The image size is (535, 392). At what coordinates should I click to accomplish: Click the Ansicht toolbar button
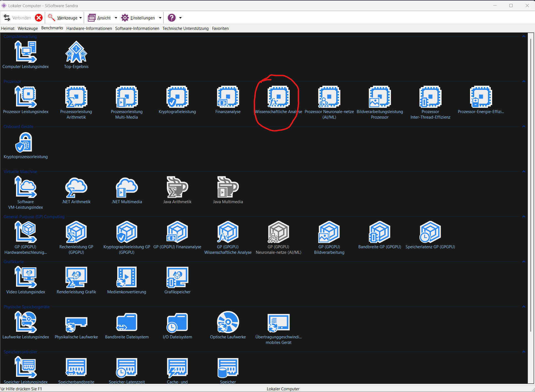(100, 18)
